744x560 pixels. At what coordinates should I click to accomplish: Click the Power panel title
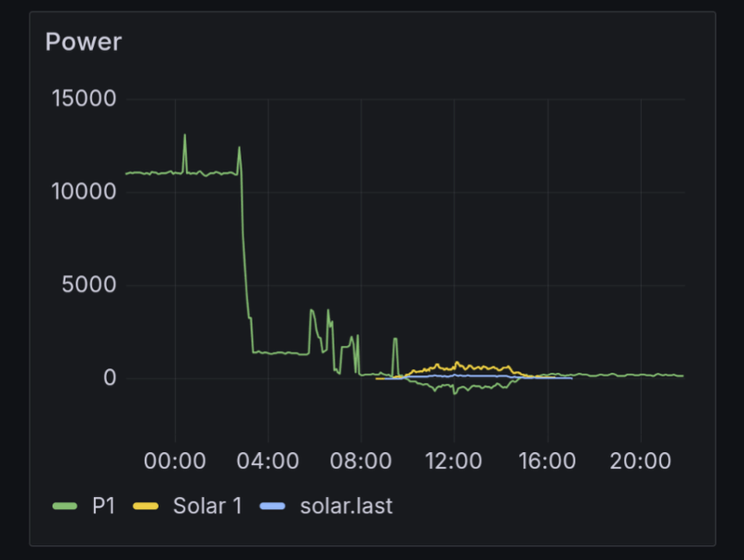(84, 42)
